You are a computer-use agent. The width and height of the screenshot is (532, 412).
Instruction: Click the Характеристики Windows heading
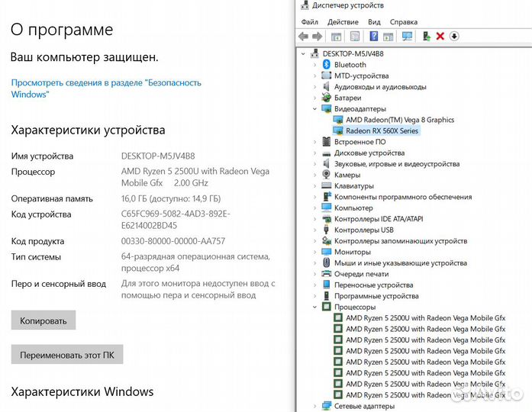click(x=82, y=391)
